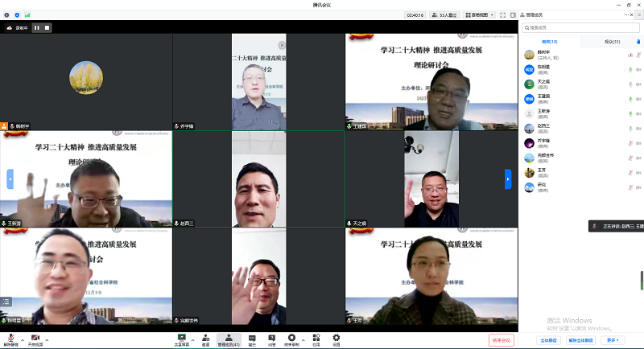Expand the audio options arrow beside 解除静音
This screenshot has height=349, width=644.
click(x=23, y=339)
